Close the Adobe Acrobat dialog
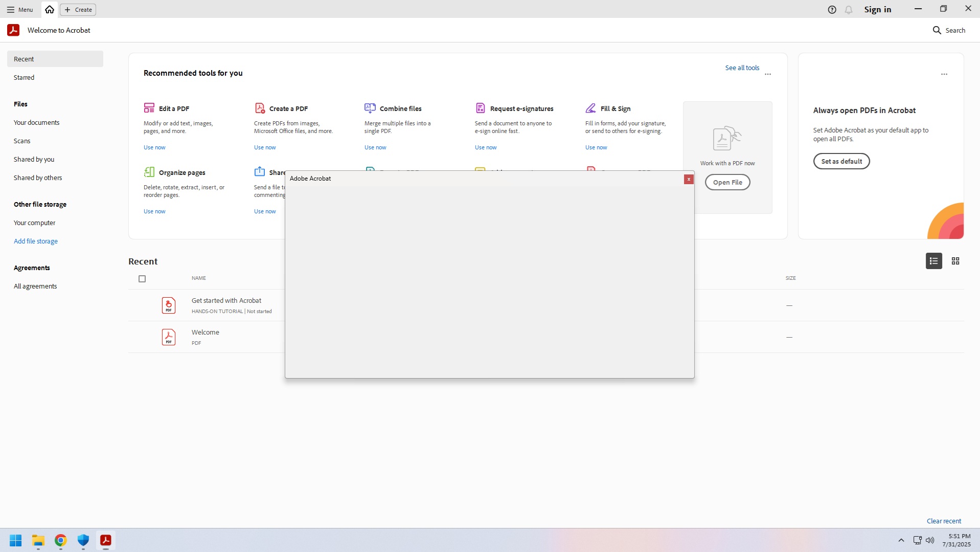 689,179
